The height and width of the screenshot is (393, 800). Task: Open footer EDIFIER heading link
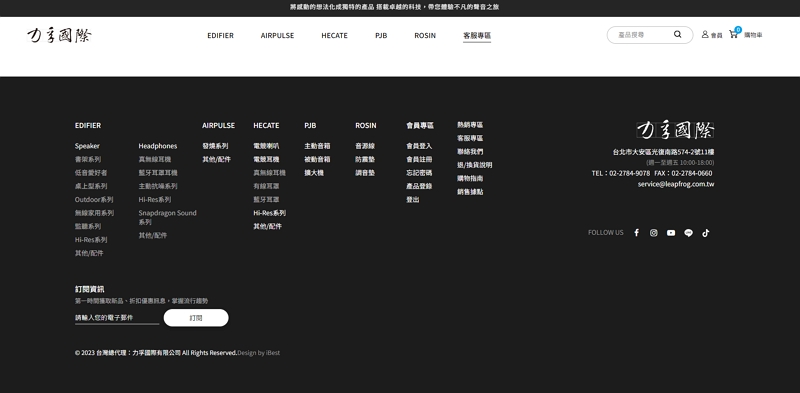[x=88, y=125]
